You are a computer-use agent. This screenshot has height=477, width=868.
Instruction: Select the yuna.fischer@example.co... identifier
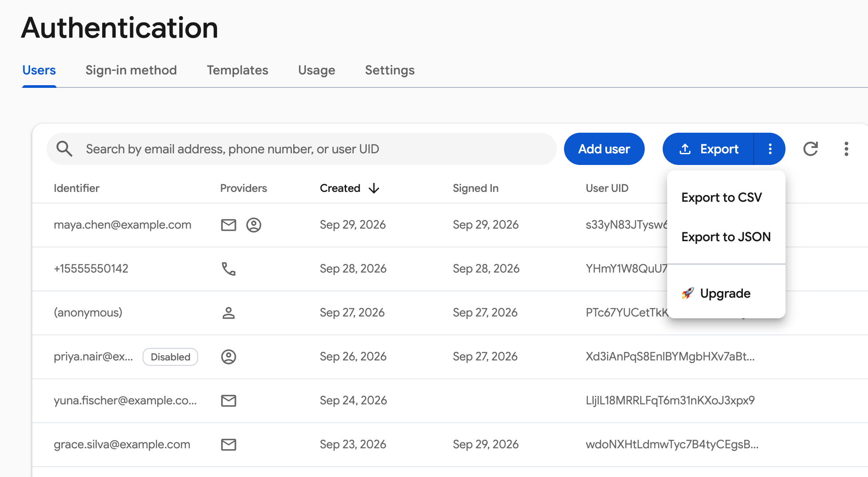(125, 400)
